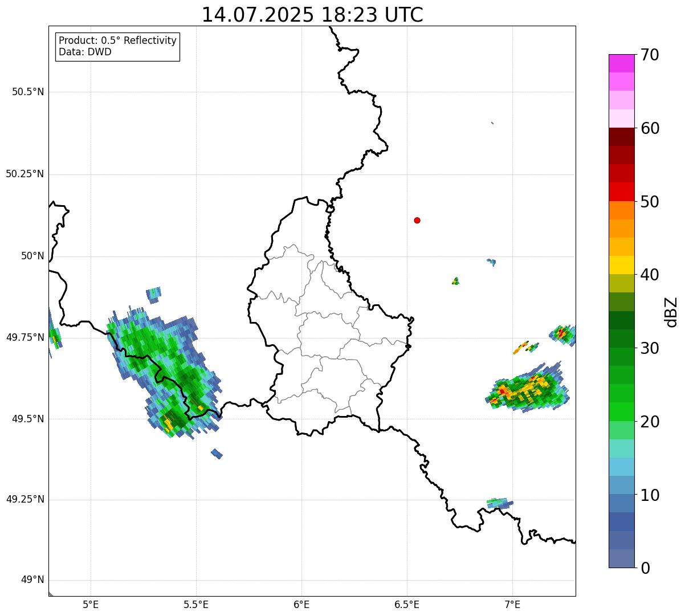The height and width of the screenshot is (616, 685).
Task: Click the 50.25°N latitude label
Action: [x=25, y=174]
